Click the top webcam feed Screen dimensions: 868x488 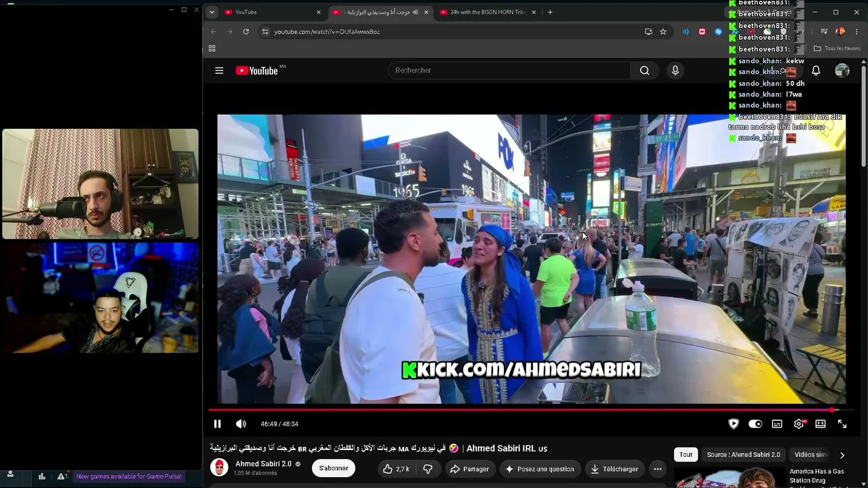[100, 184]
